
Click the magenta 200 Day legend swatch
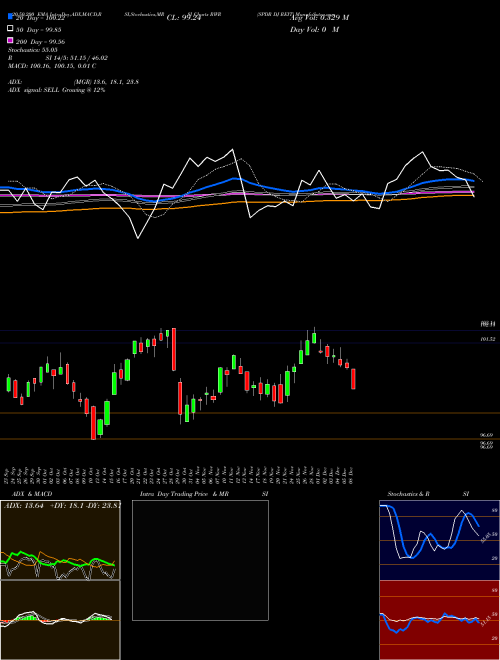tap(10, 40)
